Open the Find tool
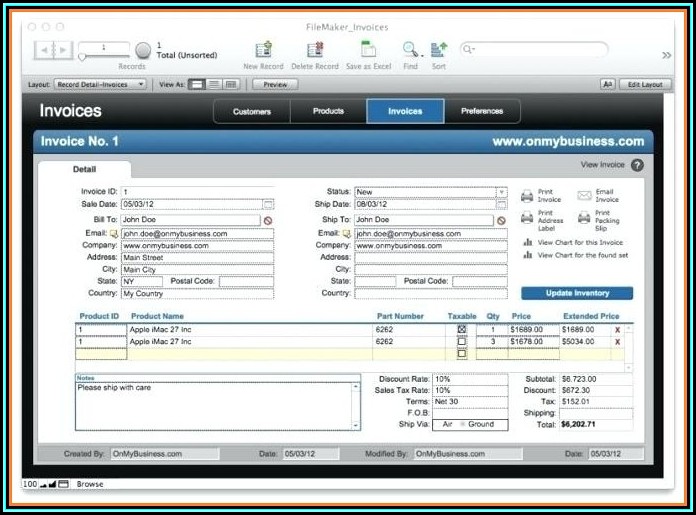This screenshot has width=696, height=515. tap(410, 49)
